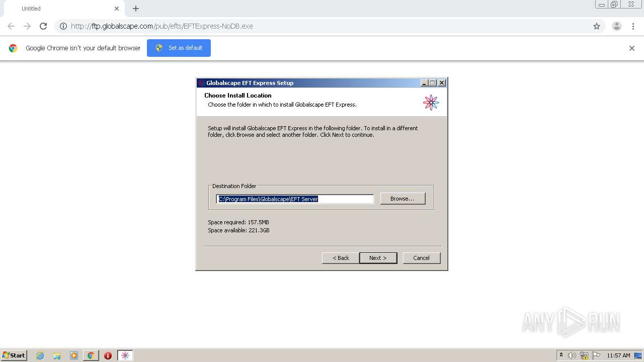
Task: Close the Globalscape setup dialog
Action: point(441,83)
